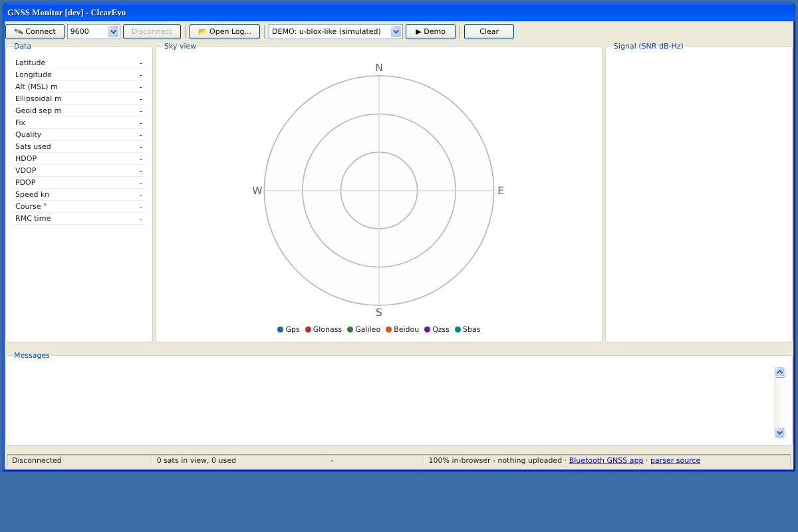Select the Speed kn row
Image resolution: width=798 pixels, height=532 pixels.
(79, 195)
